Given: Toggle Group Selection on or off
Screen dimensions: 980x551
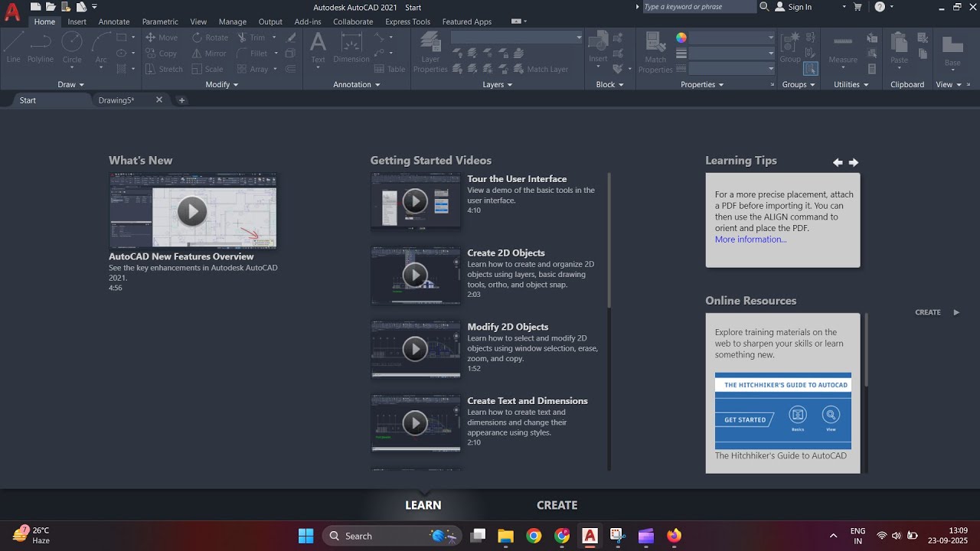Looking at the screenshot, I should pos(810,69).
